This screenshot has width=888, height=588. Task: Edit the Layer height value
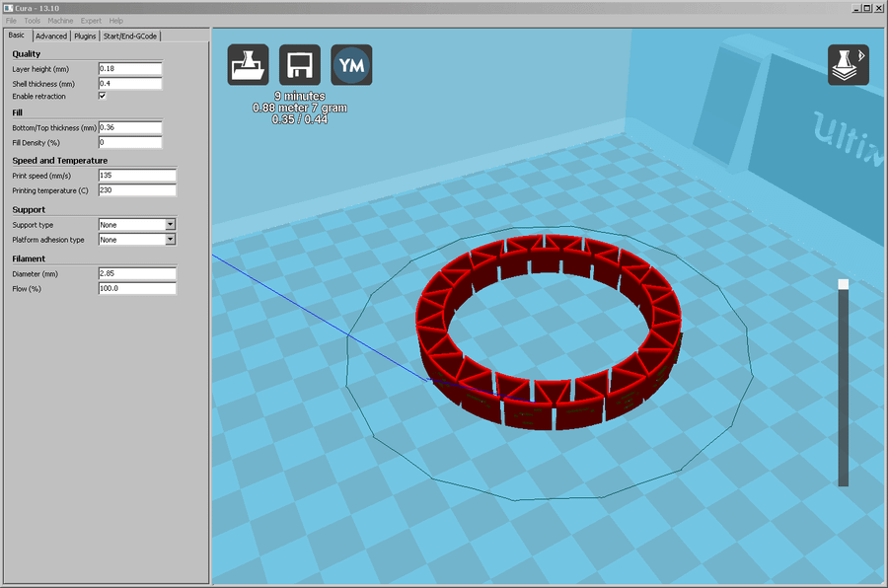coord(128,69)
